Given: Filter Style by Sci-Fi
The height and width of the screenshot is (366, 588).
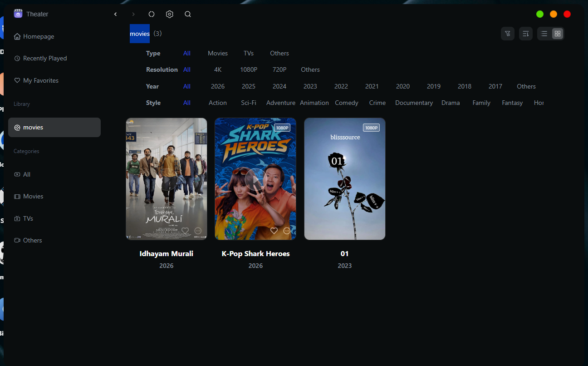Looking at the screenshot, I should pos(249,103).
